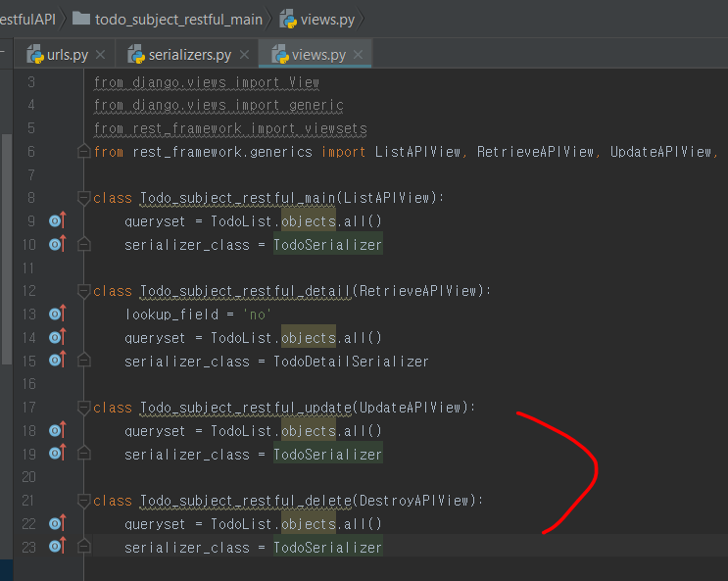The width and height of the screenshot is (728, 581).
Task: Click 'TodoSerializer' on line 23
Action: click(x=327, y=548)
